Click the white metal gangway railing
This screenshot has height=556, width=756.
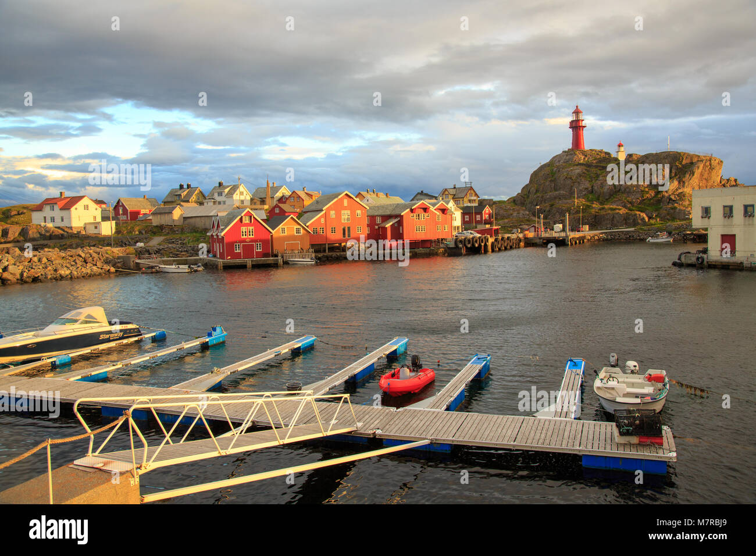(x=216, y=429)
